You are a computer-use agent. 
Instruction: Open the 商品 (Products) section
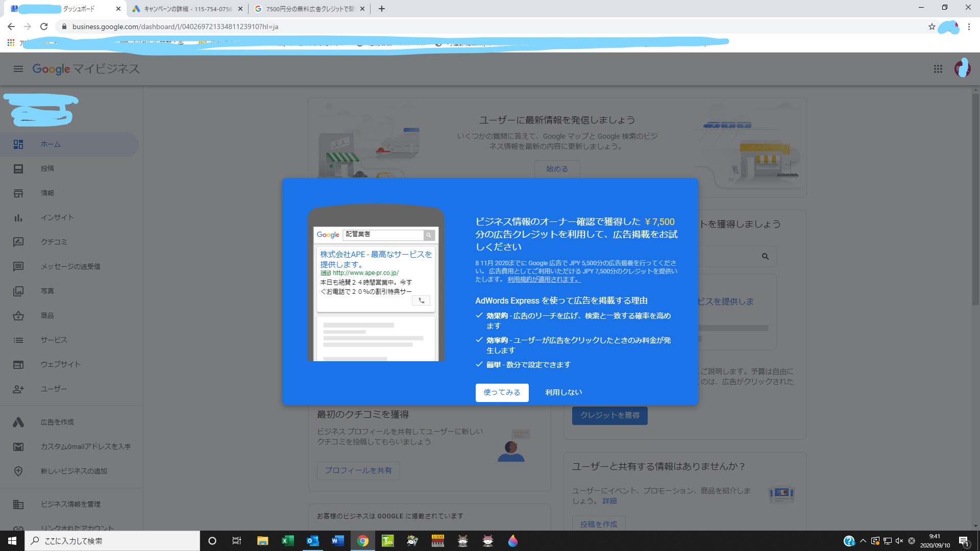[x=47, y=315]
